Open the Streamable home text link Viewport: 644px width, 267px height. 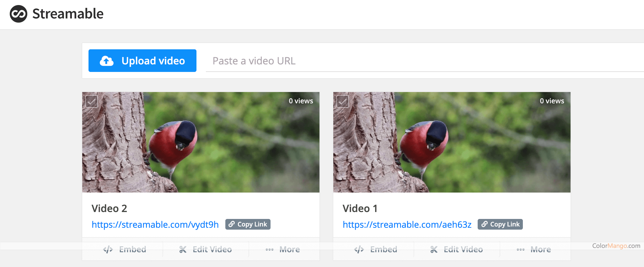68,14
